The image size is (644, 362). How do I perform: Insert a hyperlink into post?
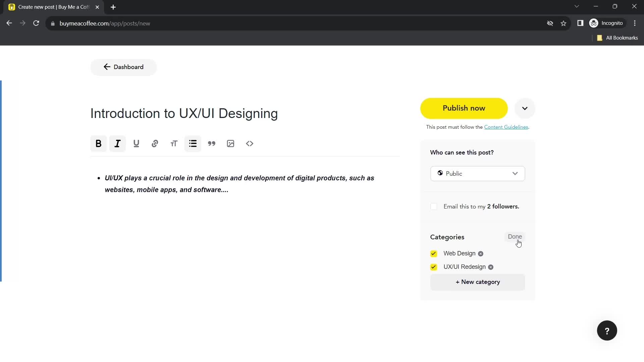point(155,143)
